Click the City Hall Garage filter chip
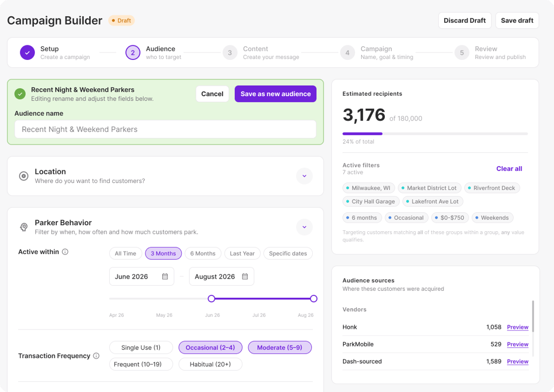554x392 pixels. click(371, 202)
